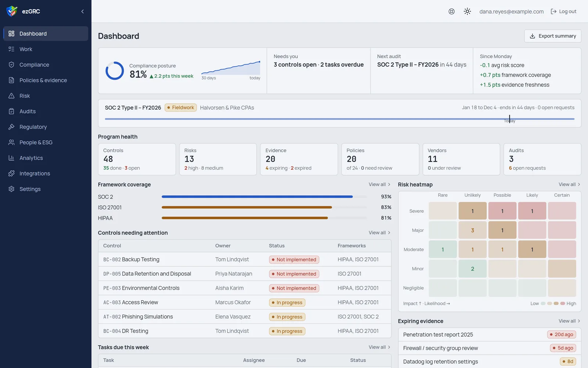The width and height of the screenshot is (588, 368).
Task: Click the Export summary button
Action: pyautogui.click(x=553, y=36)
